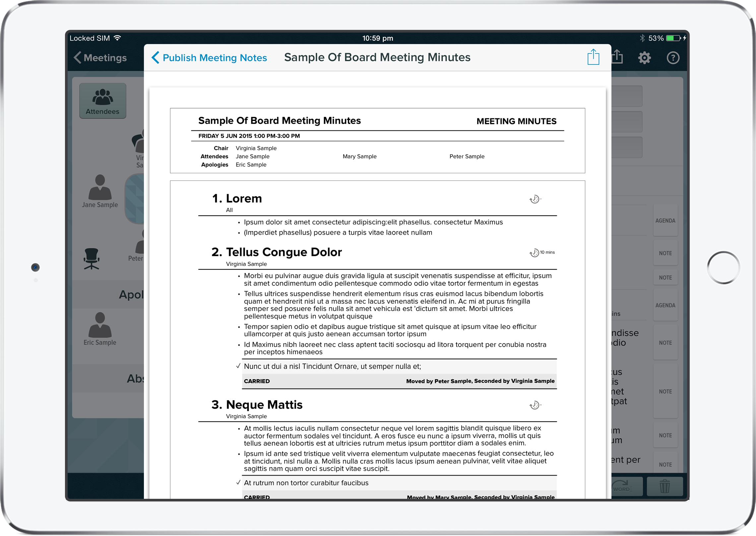Select the first NOTE tab
The width and height of the screenshot is (756, 536).
click(x=665, y=253)
